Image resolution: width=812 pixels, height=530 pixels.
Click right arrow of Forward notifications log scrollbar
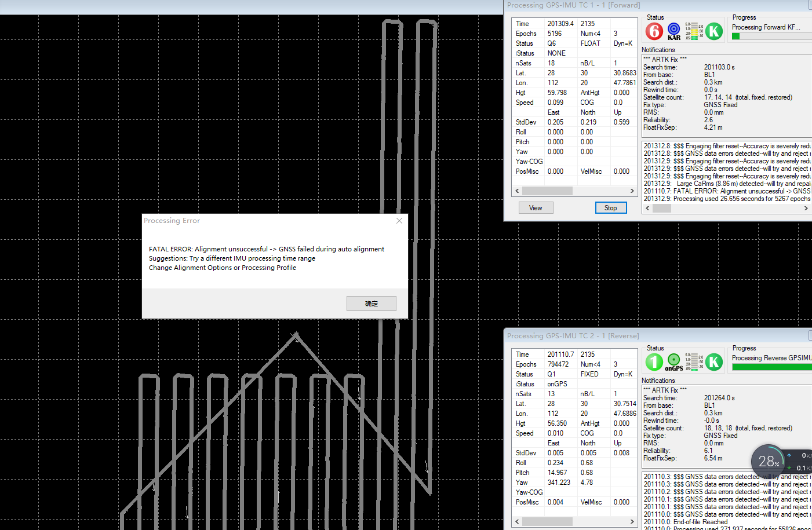pos(806,208)
